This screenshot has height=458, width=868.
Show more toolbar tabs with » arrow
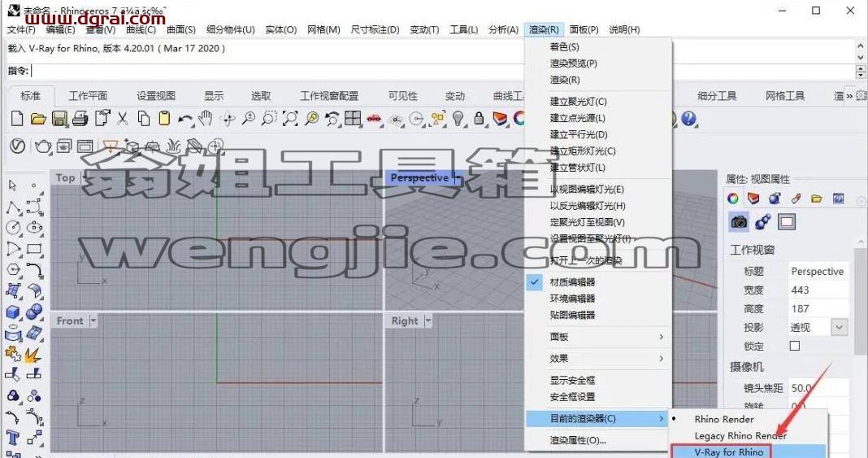point(849,96)
